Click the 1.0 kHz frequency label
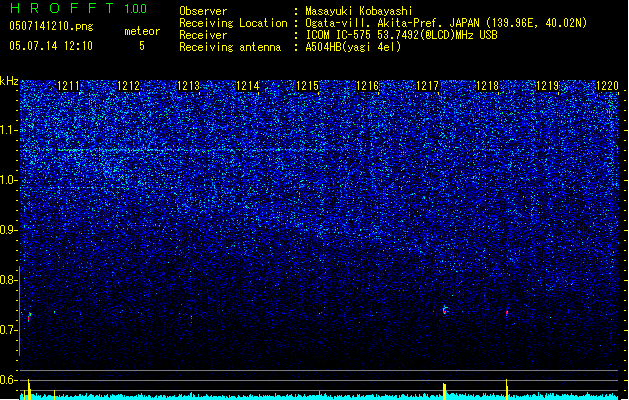 point(8,180)
